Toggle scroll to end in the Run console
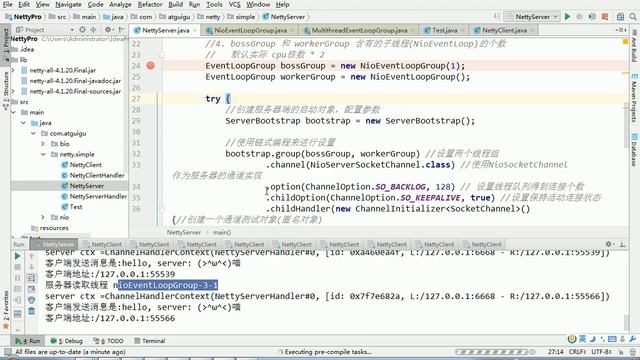The width and height of the screenshot is (640, 360). click(x=31, y=289)
